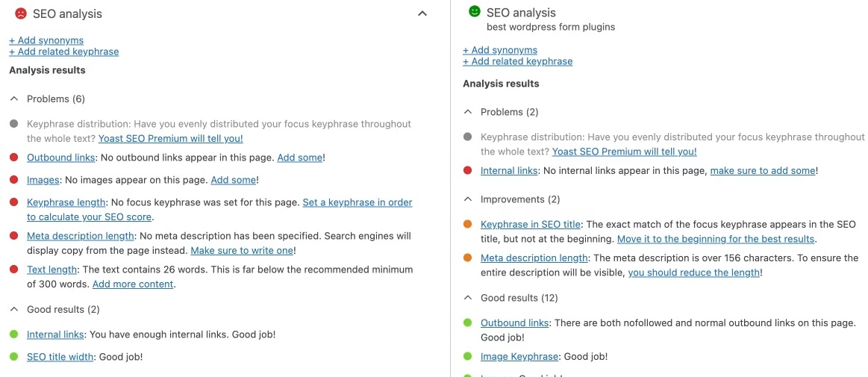Open Yoast SEO Premium link in left panel
Screen dimensions: 868x377
coord(170,138)
